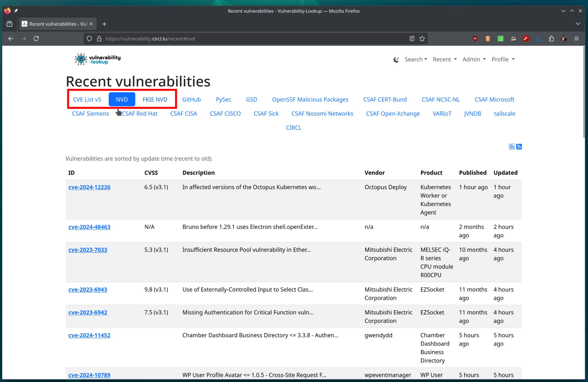Click the solid blue RSS feed icon

click(x=519, y=147)
